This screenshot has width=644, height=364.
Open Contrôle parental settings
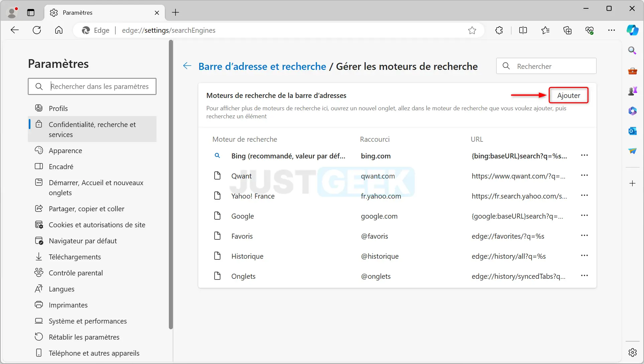[92, 273]
